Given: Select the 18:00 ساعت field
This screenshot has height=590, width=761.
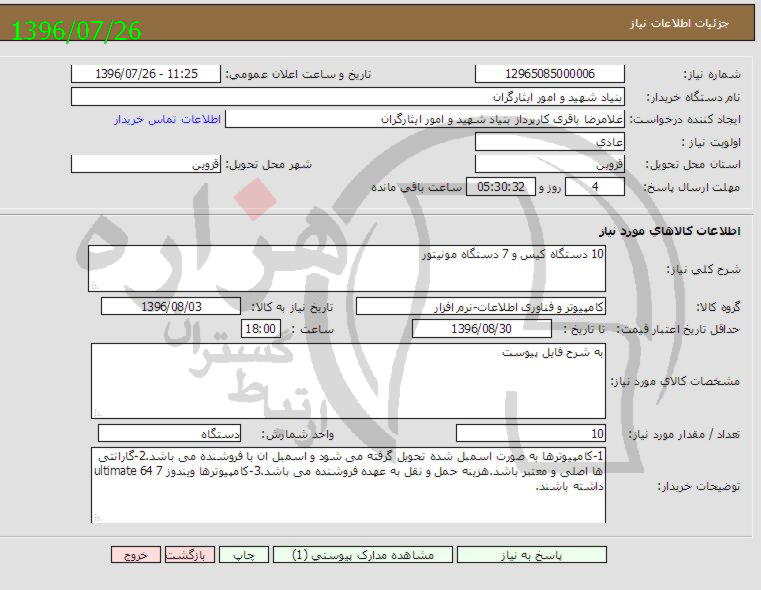Looking at the screenshot, I should coord(261,328).
